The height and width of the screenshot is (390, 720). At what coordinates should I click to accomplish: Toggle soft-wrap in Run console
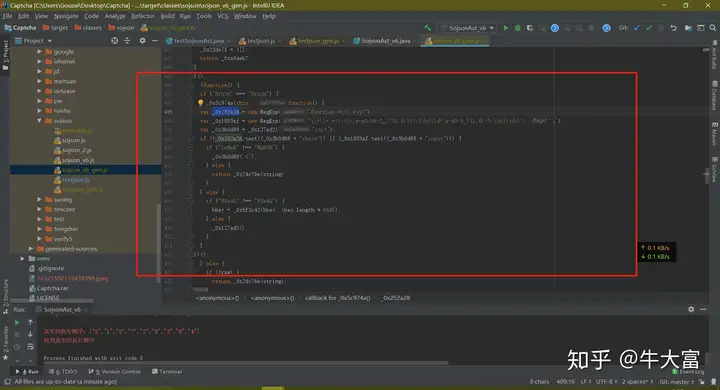click(x=30, y=346)
